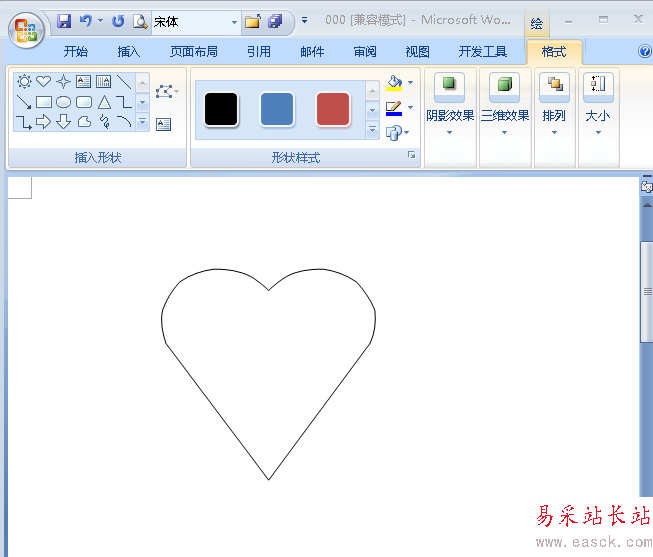Select the heart shape in the gallery

pos(43,81)
